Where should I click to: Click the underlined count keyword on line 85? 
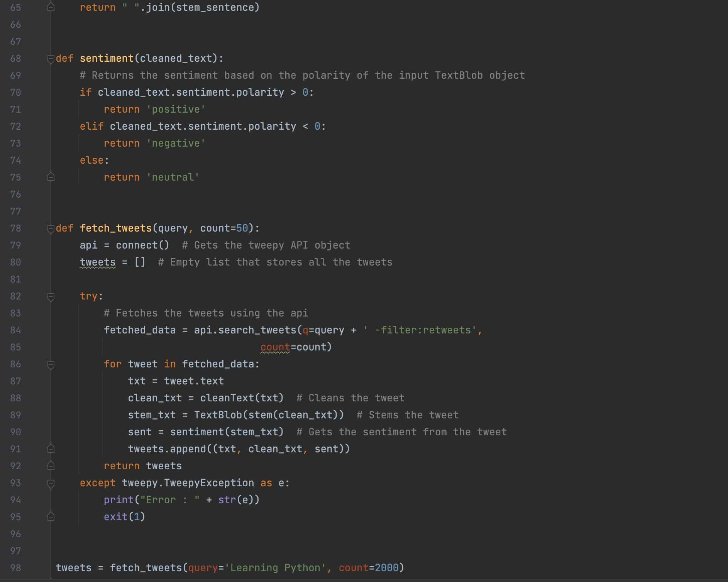pos(275,347)
